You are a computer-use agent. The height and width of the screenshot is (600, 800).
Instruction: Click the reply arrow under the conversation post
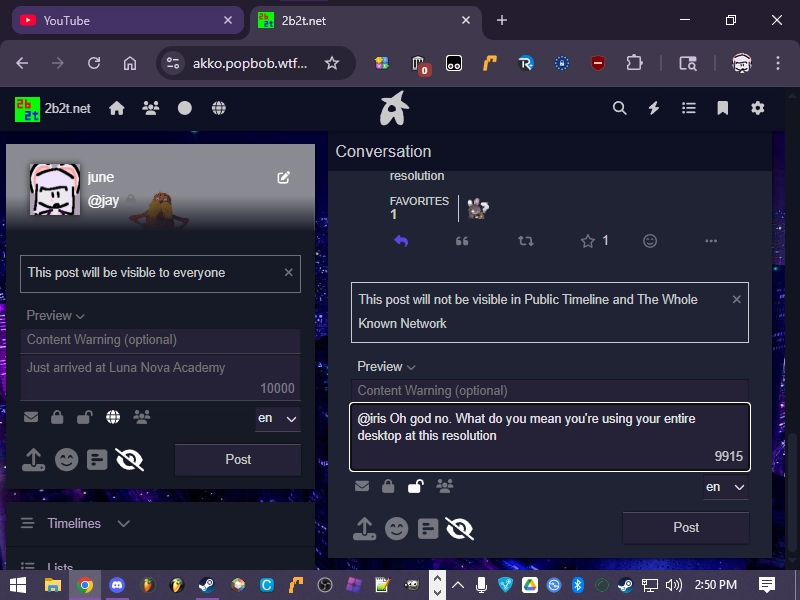[401, 241]
